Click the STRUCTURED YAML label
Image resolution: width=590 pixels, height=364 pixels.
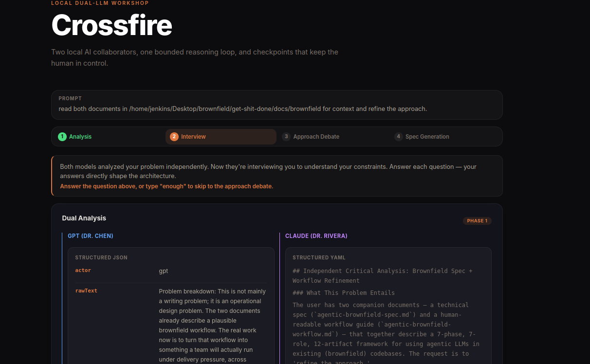click(319, 257)
